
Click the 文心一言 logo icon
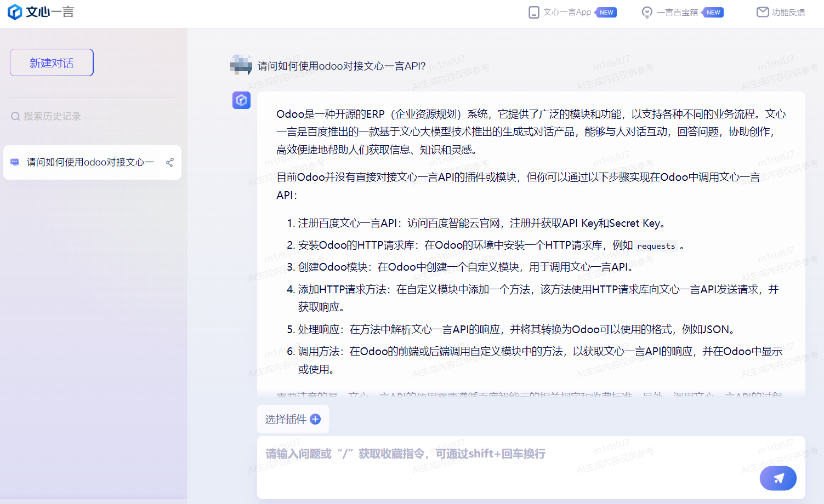pos(15,12)
